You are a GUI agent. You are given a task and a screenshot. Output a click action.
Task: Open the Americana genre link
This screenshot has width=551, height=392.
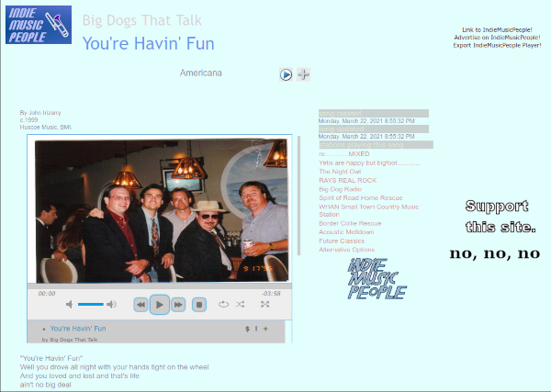point(200,73)
